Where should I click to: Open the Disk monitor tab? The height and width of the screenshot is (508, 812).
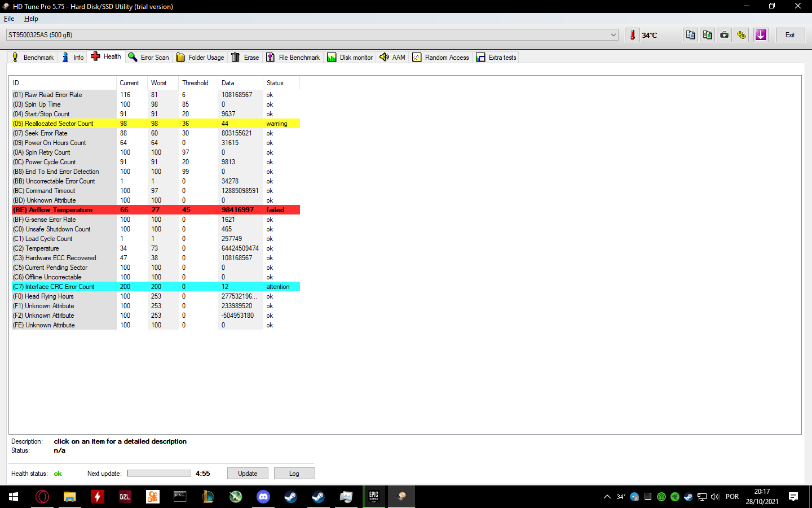350,58
